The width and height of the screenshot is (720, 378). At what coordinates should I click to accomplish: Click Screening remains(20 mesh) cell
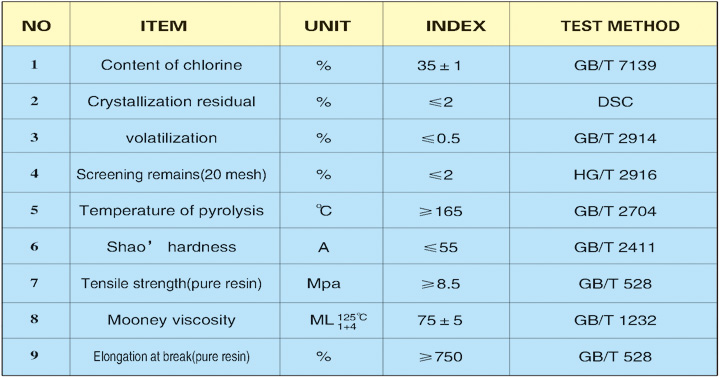(171, 175)
